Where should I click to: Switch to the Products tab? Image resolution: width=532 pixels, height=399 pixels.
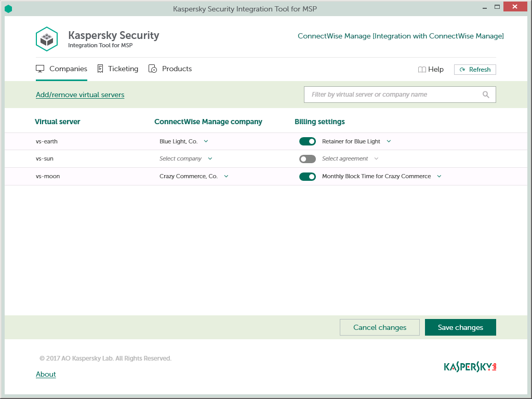click(177, 69)
